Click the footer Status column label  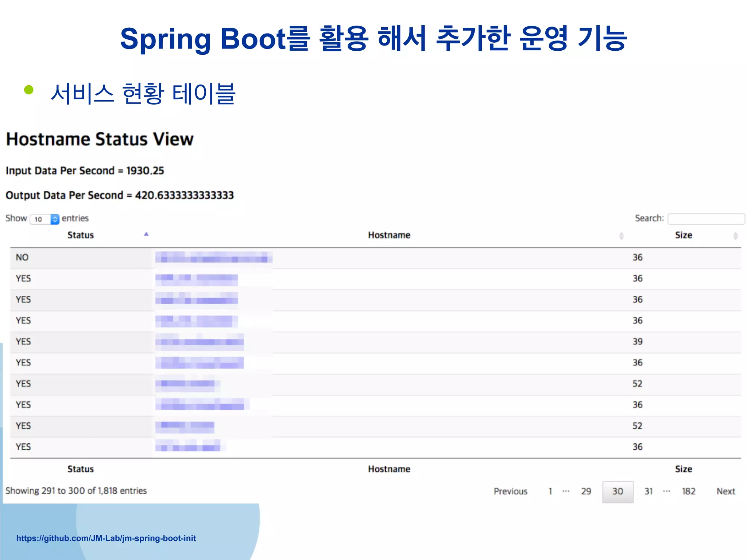[x=81, y=469]
